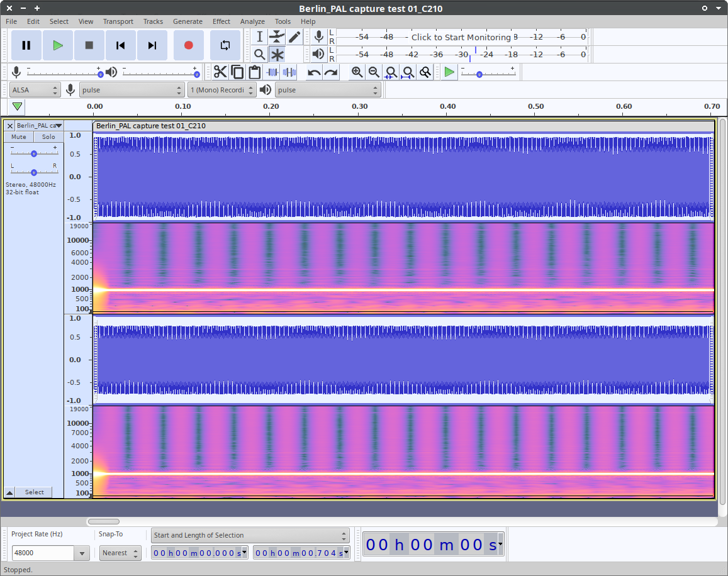Open the Analyze menu

pyautogui.click(x=252, y=21)
